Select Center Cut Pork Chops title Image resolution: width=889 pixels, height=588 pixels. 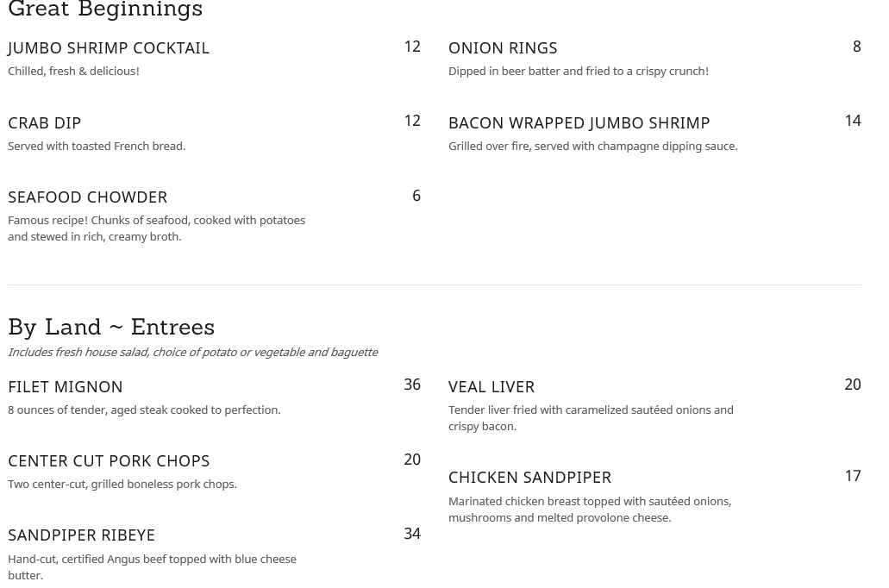pos(109,461)
